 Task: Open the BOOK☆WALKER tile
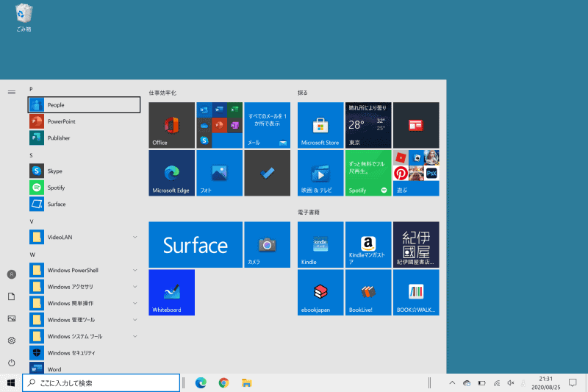(416, 292)
